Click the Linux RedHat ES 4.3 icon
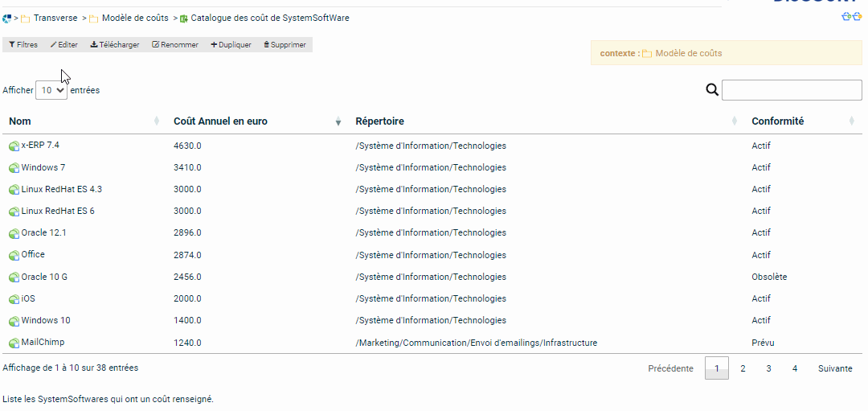This screenshot has width=868, height=411. 14,190
